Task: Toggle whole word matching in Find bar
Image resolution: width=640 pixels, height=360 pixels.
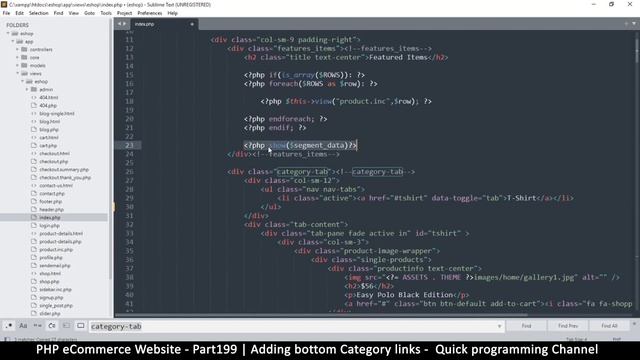Action: click(x=38, y=326)
